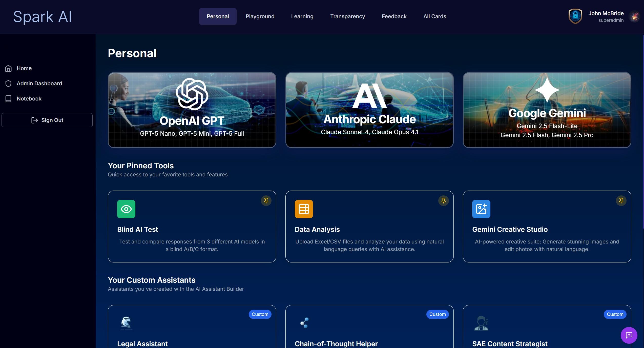The image size is (644, 348).
Task: Click the Admin Dashboard shield icon
Action: pyautogui.click(x=8, y=84)
